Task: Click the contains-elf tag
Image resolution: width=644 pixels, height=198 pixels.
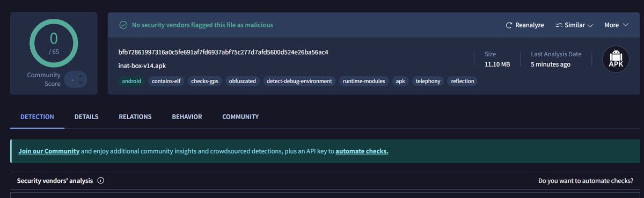Action: (166, 81)
